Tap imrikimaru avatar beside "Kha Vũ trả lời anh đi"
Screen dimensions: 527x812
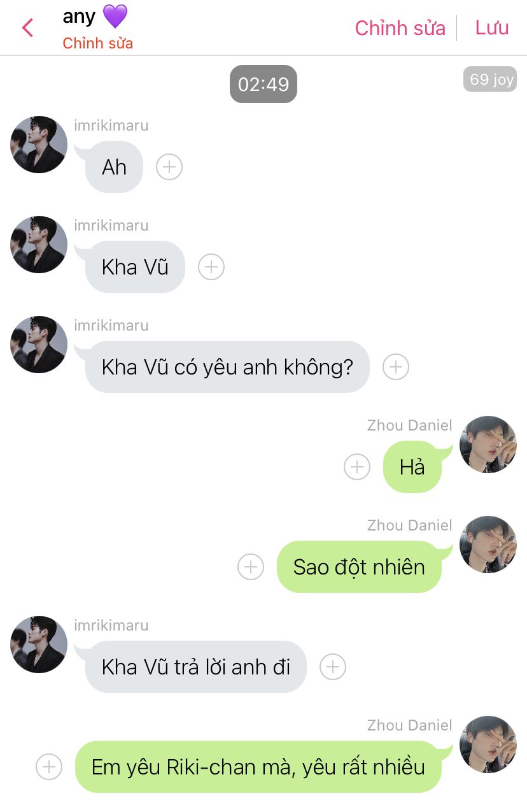coord(39,645)
